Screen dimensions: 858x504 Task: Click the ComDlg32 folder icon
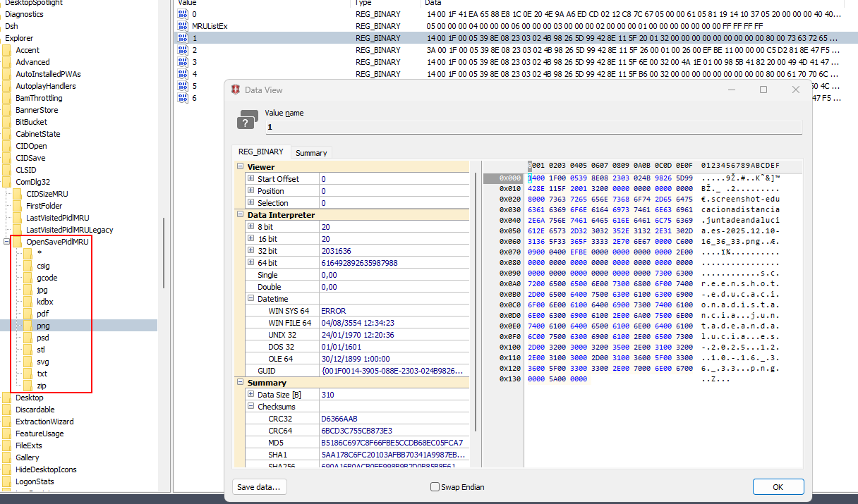7,182
